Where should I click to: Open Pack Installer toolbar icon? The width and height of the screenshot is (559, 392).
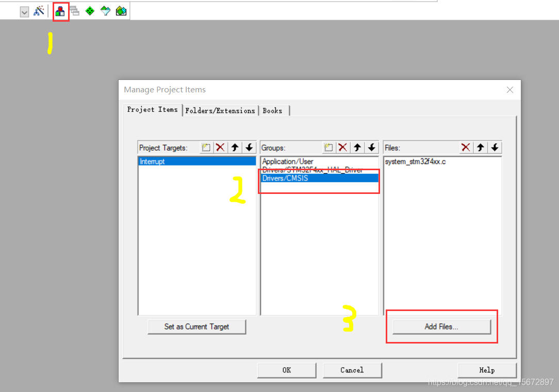121,11
